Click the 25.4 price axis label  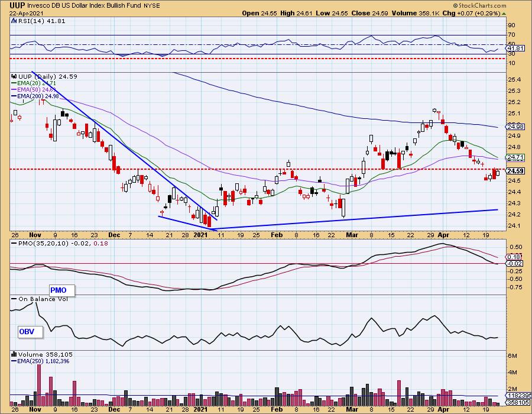coord(514,80)
